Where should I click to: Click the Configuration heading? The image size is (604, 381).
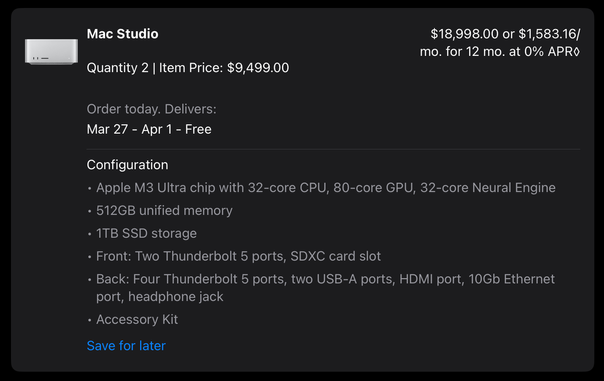[128, 165]
